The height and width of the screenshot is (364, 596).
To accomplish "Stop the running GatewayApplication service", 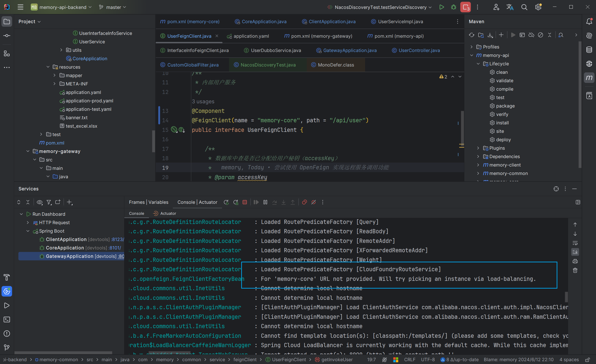I will [x=244, y=202].
